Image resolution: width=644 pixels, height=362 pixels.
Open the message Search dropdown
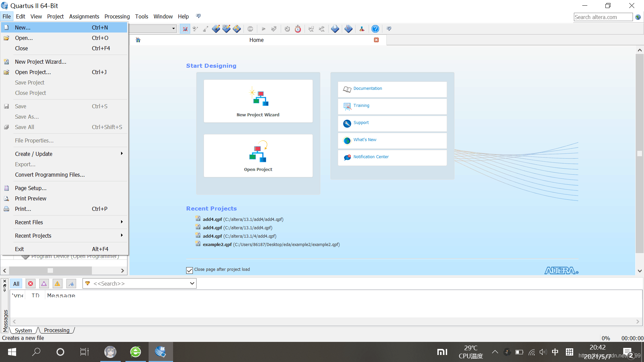pyautogui.click(x=192, y=284)
